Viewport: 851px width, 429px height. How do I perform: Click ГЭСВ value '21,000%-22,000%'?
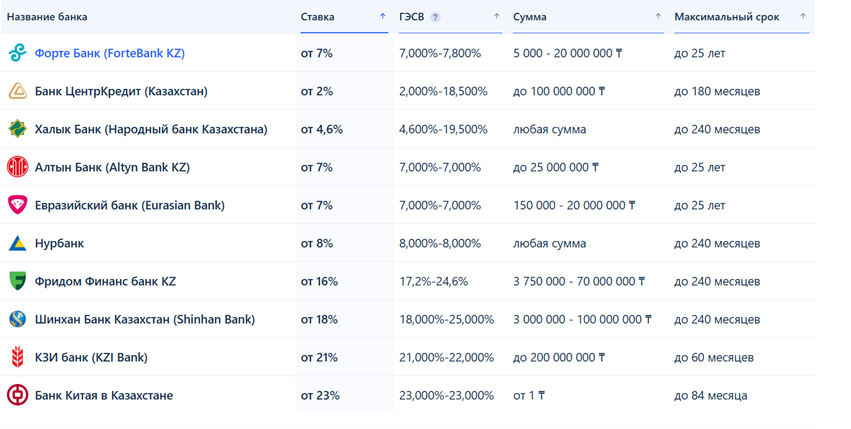[447, 357]
